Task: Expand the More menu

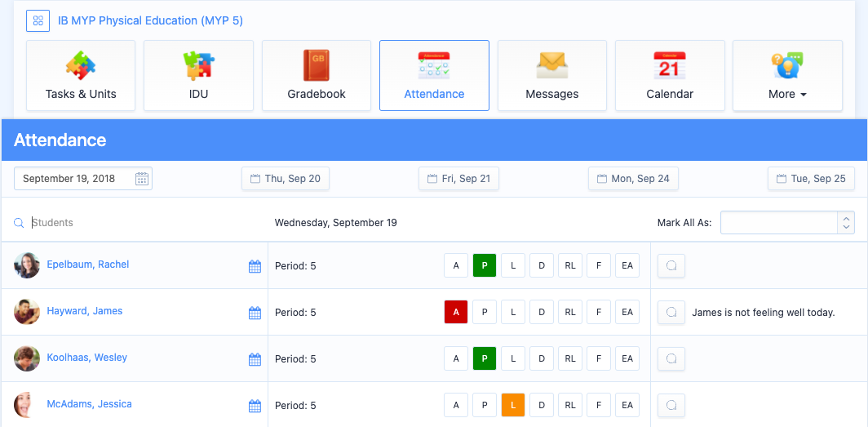Action: pyautogui.click(x=787, y=76)
